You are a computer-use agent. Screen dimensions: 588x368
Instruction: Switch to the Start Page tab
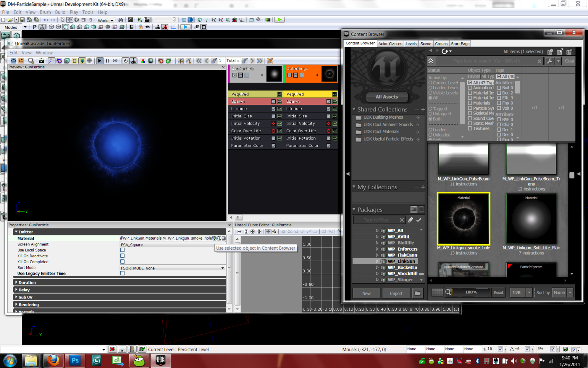[x=460, y=44]
